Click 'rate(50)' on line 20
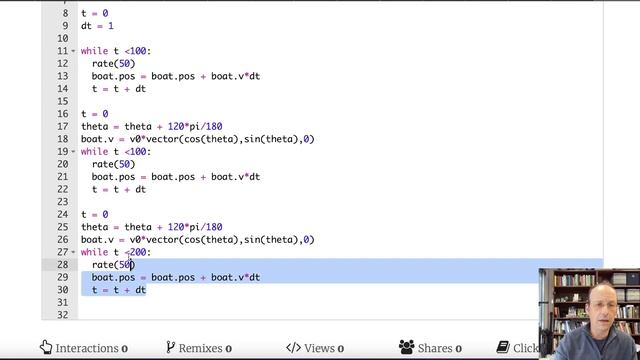This screenshot has height=360, width=640. 113,164
